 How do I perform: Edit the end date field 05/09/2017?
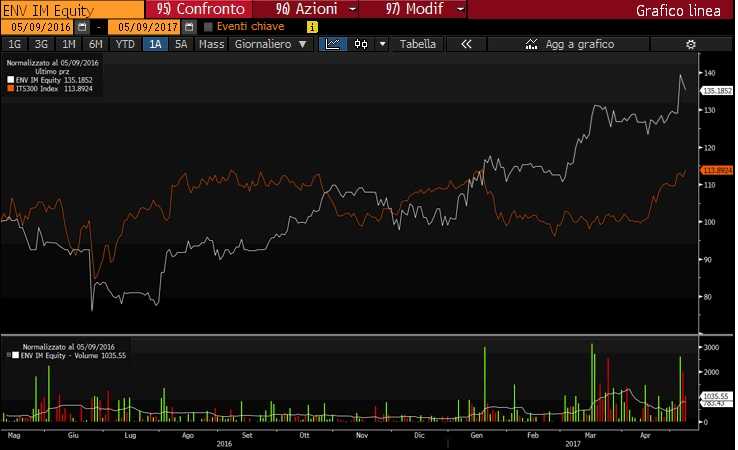click(x=144, y=27)
